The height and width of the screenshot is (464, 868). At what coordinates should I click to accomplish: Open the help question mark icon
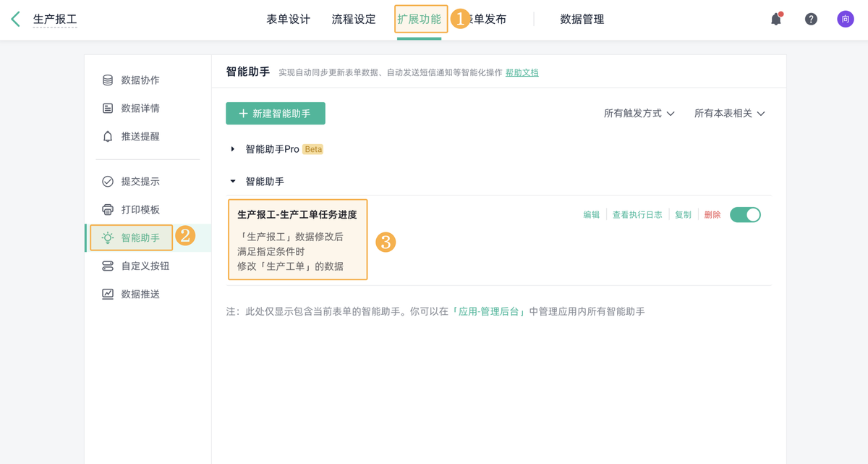coord(810,19)
